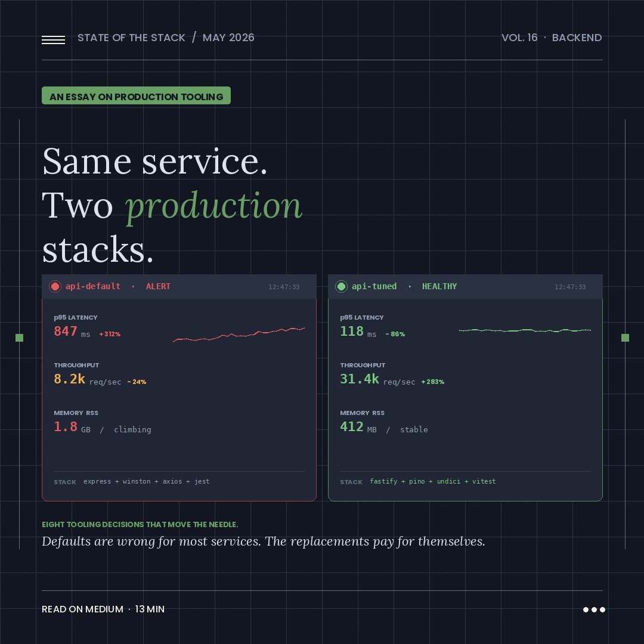Click the '-86%' latency change

(395, 335)
